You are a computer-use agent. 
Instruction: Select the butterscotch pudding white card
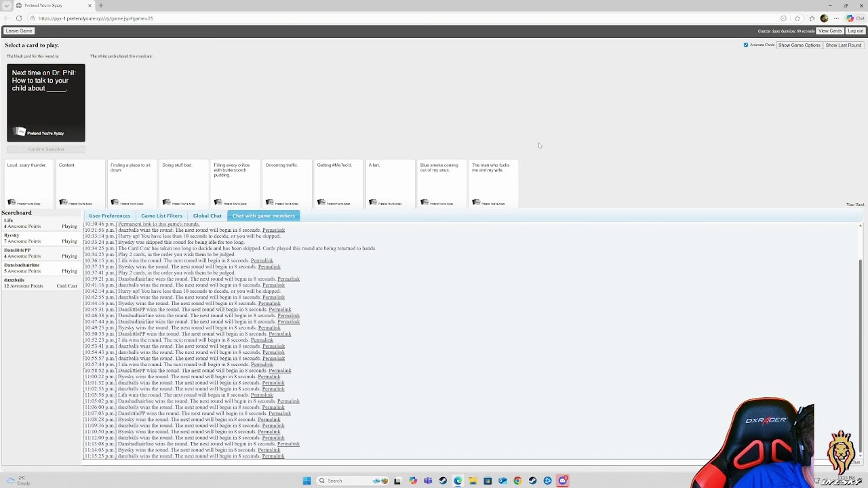235,183
